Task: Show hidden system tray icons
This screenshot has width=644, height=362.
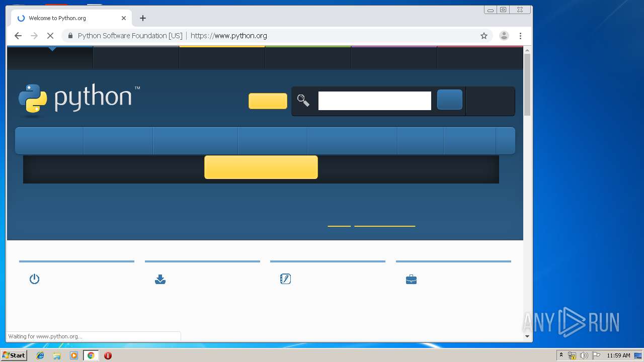Action: pos(561,355)
